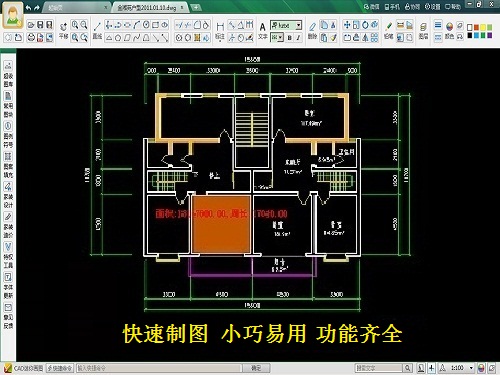Image resolution: width=500 pixels, height=375 pixels.
Task: Open the 意见反馈 sidebar mail icon
Action: [8, 316]
